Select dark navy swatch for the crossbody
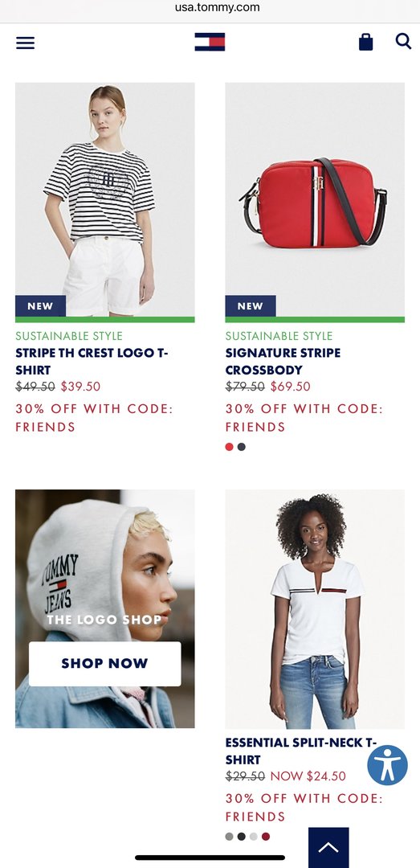420x868 pixels. (241, 447)
